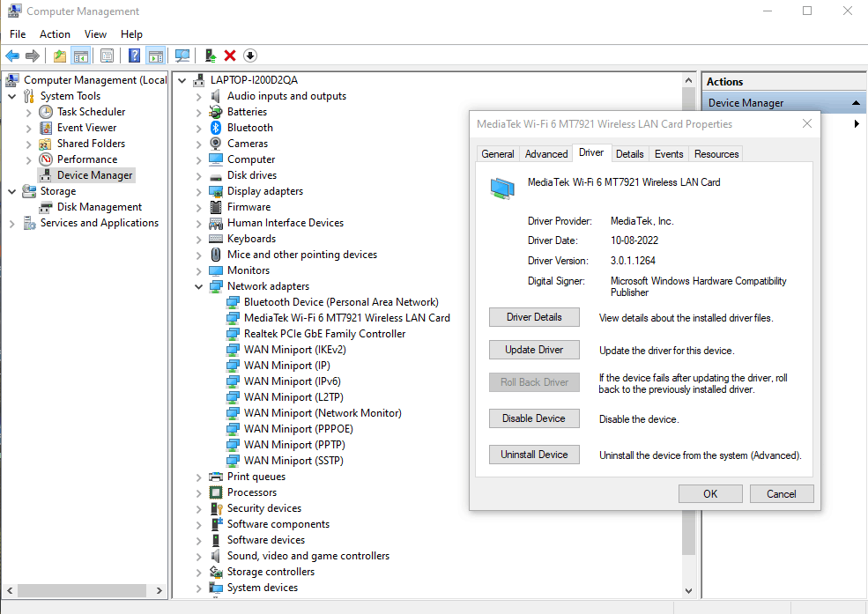Image resolution: width=868 pixels, height=614 pixels.
Task: Collapse the Network adapters category
Action: pos(199,286)
